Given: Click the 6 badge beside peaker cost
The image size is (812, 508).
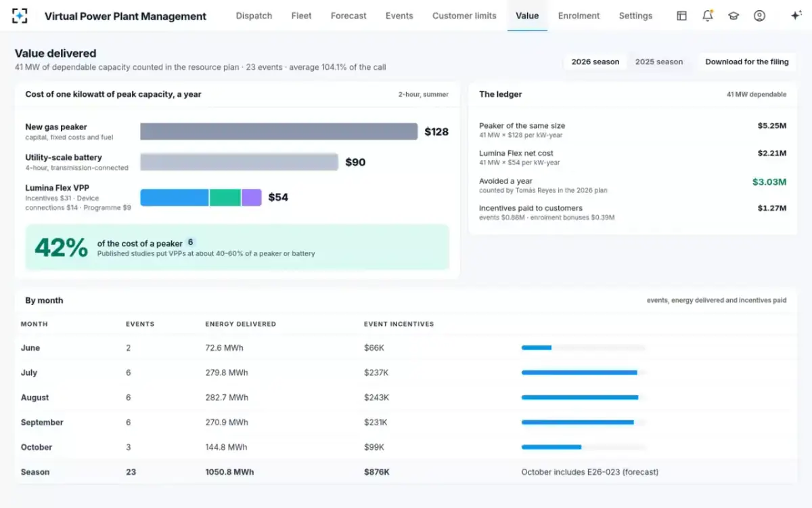Looking at the screenshot, I should [x=191, y=242].
